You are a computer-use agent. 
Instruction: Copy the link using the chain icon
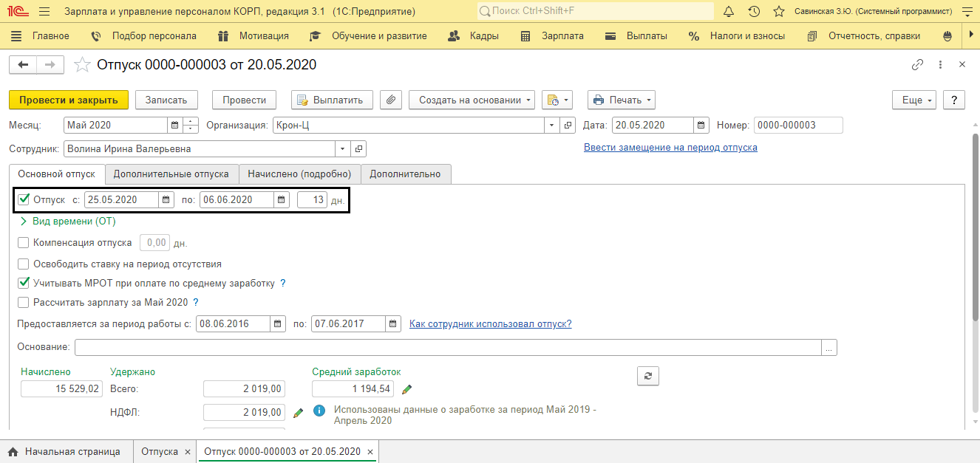point(917,64)
